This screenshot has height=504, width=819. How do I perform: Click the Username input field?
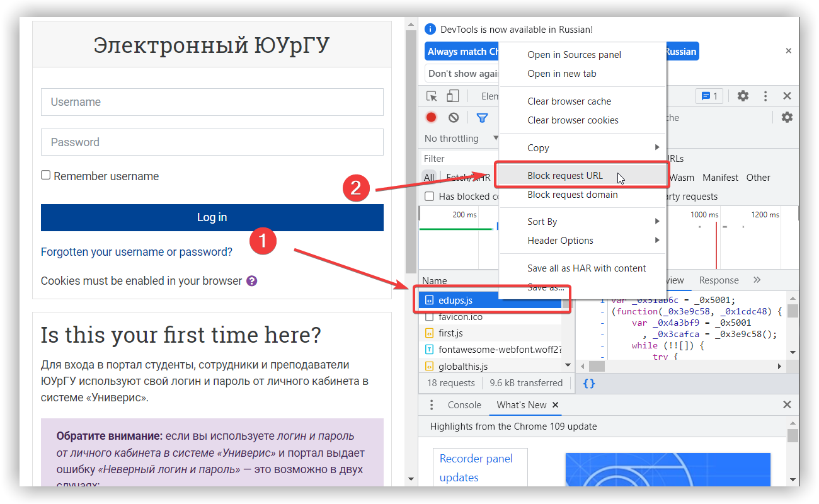(212, 102)
